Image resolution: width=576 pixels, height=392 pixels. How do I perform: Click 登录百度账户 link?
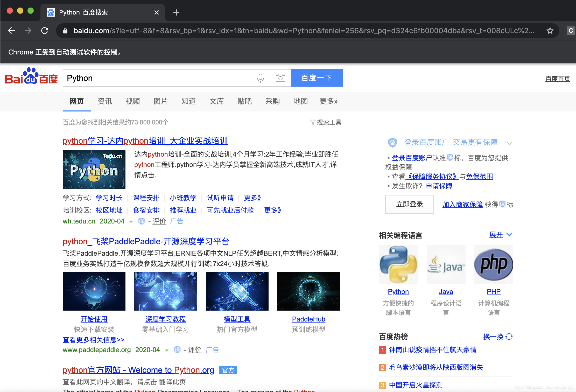pyautogui.click(x=412, y=158)
